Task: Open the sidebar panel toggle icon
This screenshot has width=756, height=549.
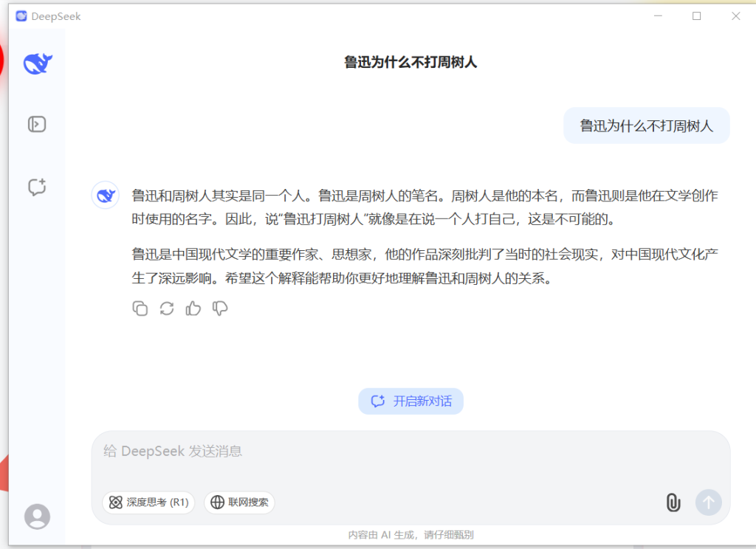Action: tap(37, 125)
